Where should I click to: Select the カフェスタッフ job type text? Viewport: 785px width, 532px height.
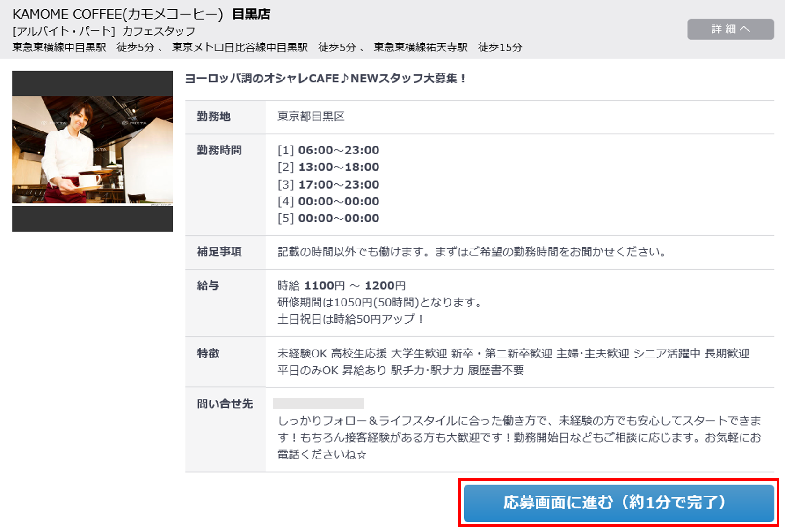pos(159,31)
